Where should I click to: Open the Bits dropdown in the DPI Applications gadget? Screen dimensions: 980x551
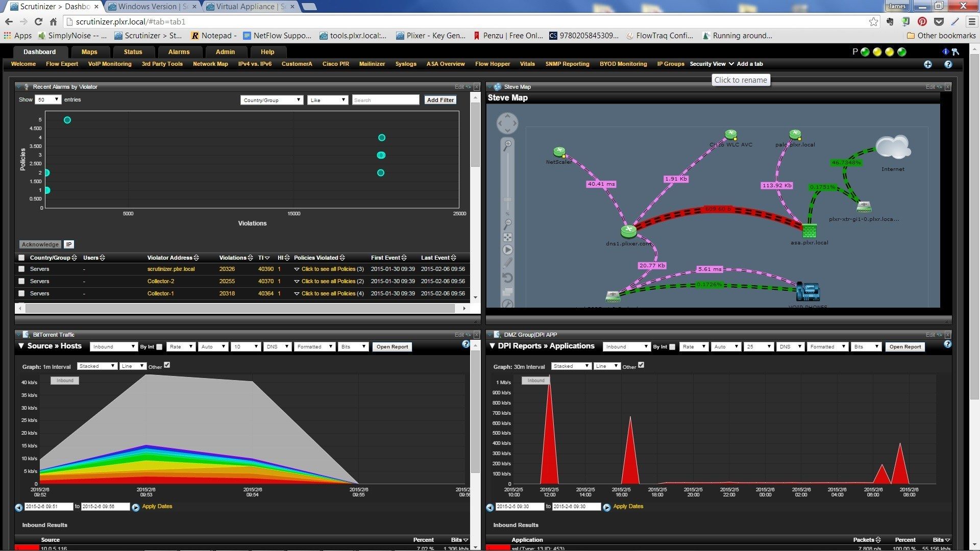866,347
